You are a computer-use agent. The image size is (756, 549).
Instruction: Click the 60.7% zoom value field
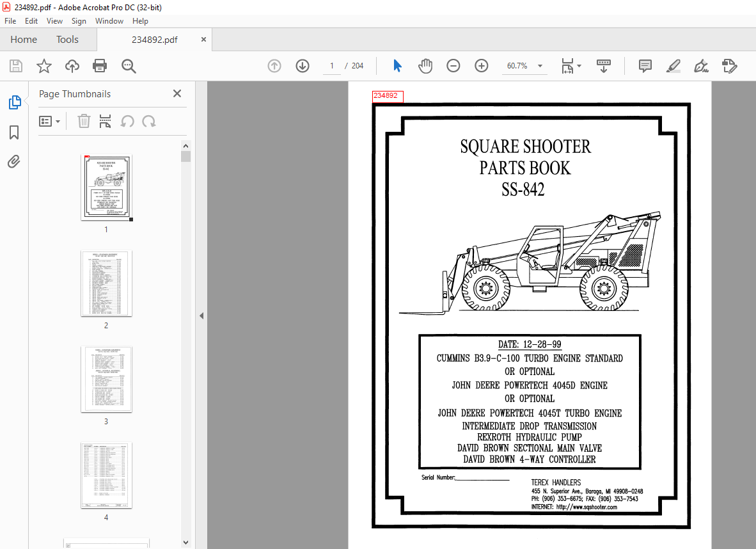517,66
